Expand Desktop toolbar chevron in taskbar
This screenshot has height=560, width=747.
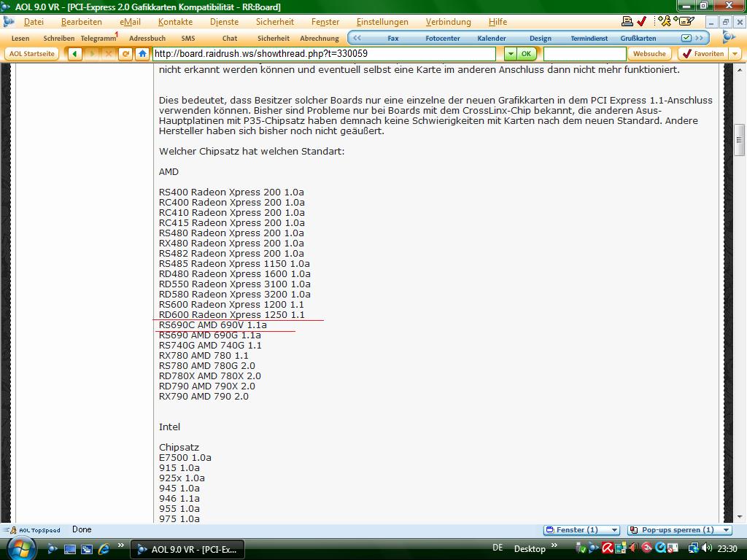coord(554,545)
